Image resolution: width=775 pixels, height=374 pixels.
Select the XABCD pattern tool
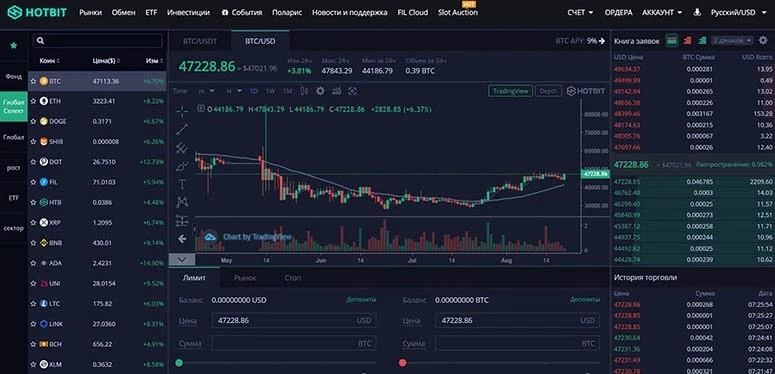pos(182,202)
